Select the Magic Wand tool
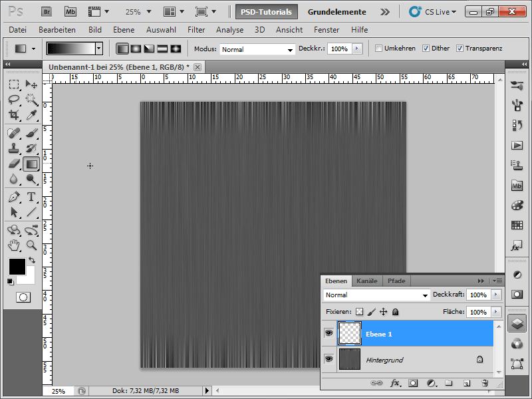The width and height of the screenshot is (532, 399). (31, 99)
